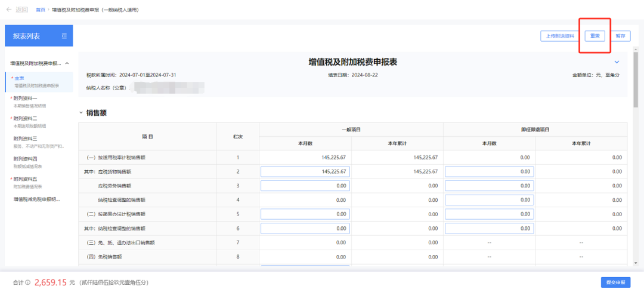The image size is (644, 298).
Task: Click the 暂存 button
Action: 620,36
